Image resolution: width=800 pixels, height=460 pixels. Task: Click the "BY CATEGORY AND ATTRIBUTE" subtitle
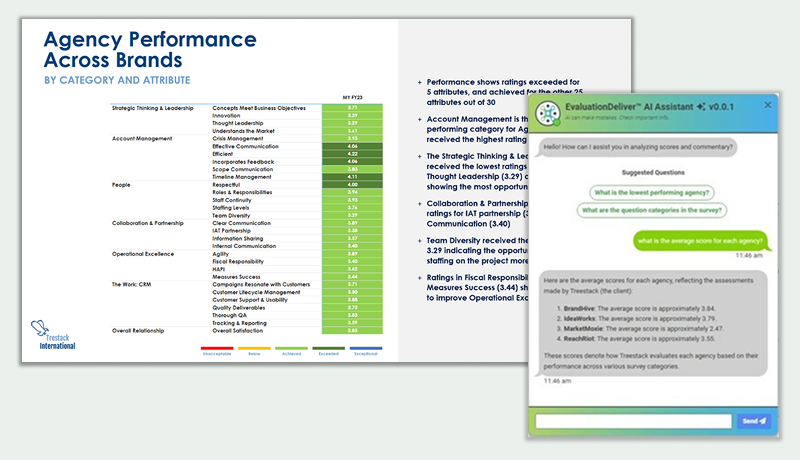pyautogui.click(x=117, y=80)
